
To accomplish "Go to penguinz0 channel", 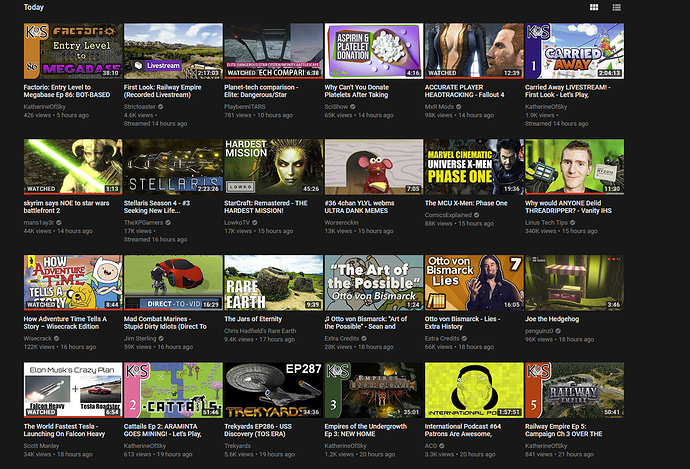I will [x=540, y=331].
